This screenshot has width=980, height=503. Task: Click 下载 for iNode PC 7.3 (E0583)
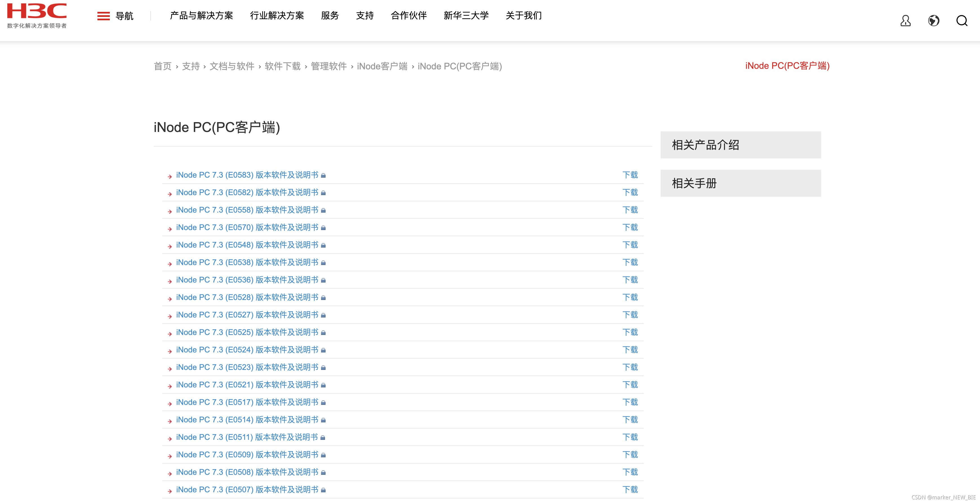coord(630,175)
